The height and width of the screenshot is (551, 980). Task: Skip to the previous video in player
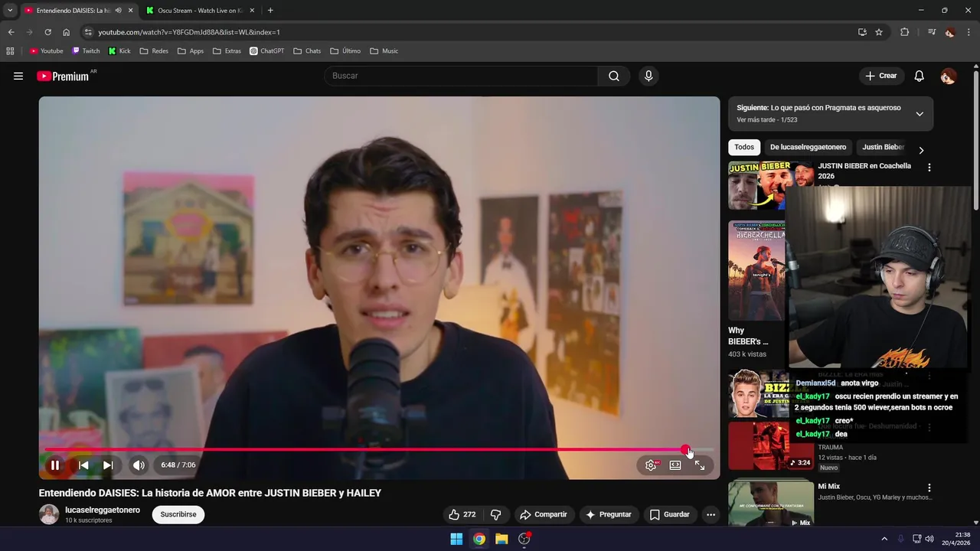pos(83,465)
